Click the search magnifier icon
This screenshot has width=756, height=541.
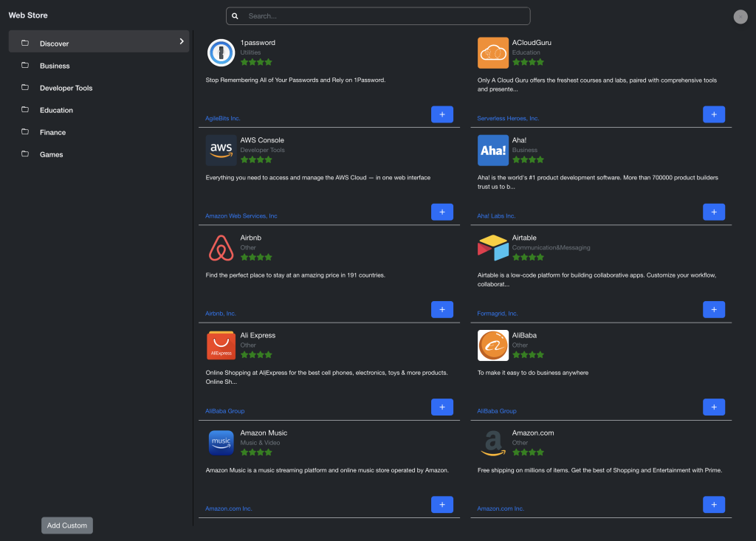[x=235, y=16]
